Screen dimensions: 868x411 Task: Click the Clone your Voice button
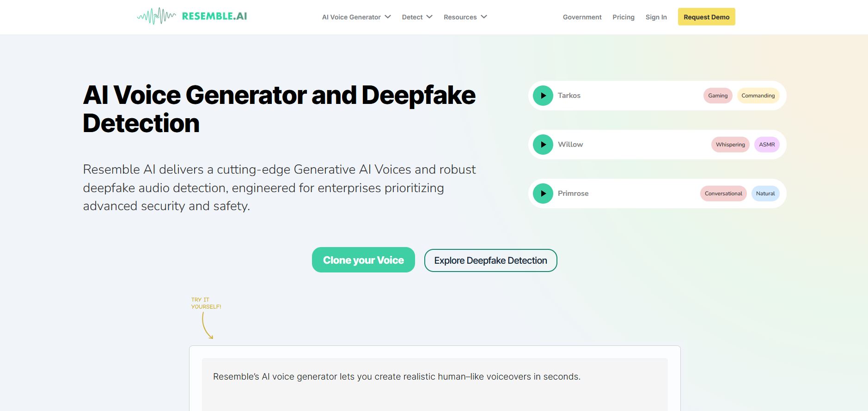[363, 260]
